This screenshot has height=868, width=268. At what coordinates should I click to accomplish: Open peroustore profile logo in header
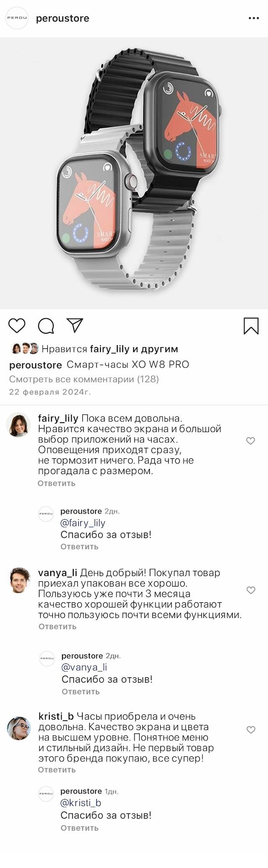(17, 18)
